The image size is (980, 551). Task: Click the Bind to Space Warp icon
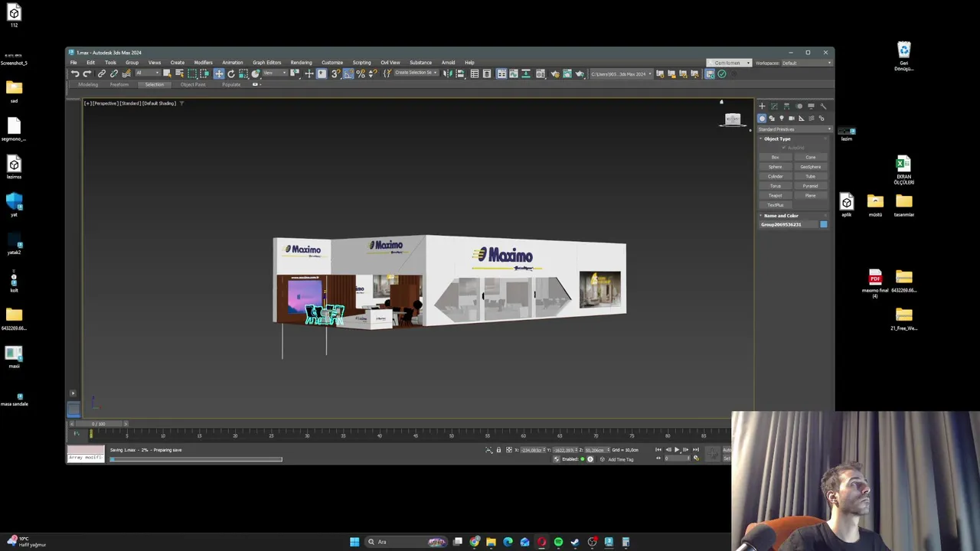pyautogui.click(x=126, y=73)
